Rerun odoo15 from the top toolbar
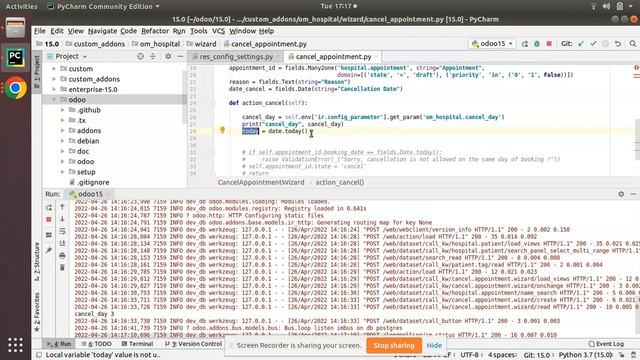 (524, 44)
